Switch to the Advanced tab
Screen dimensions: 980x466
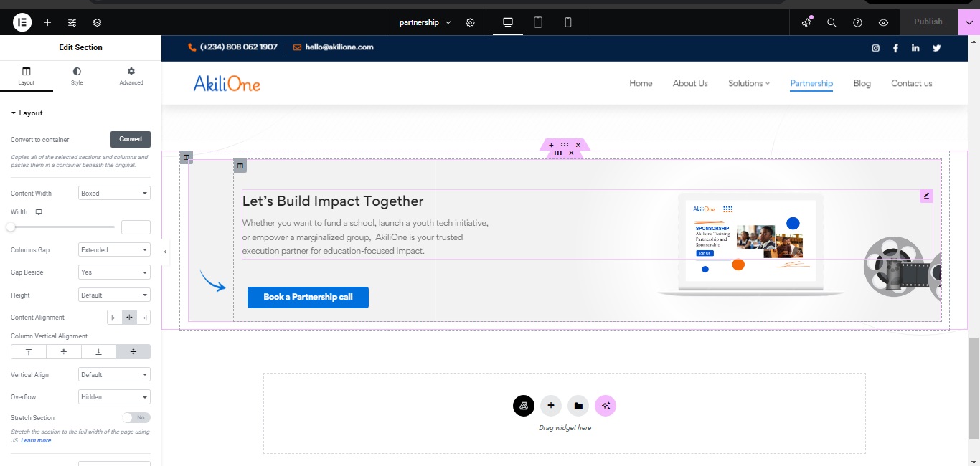click(131, 76)
